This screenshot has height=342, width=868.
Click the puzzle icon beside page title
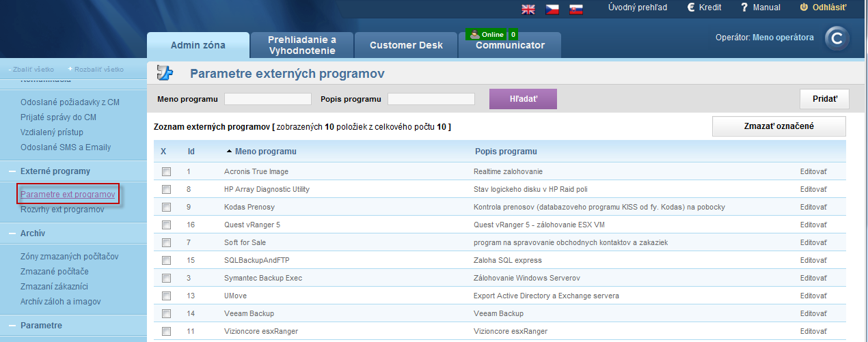(165, 73)
